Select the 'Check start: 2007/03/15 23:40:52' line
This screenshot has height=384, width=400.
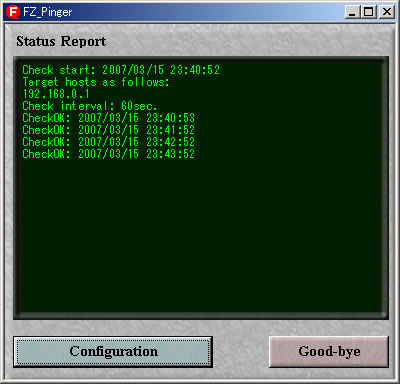pos(121,70)
